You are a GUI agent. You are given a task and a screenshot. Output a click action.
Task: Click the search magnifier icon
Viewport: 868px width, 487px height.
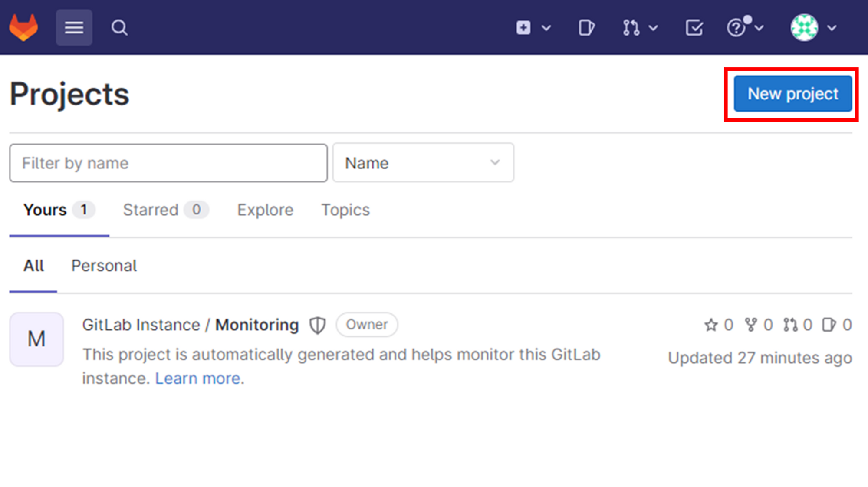click(119, 28)
